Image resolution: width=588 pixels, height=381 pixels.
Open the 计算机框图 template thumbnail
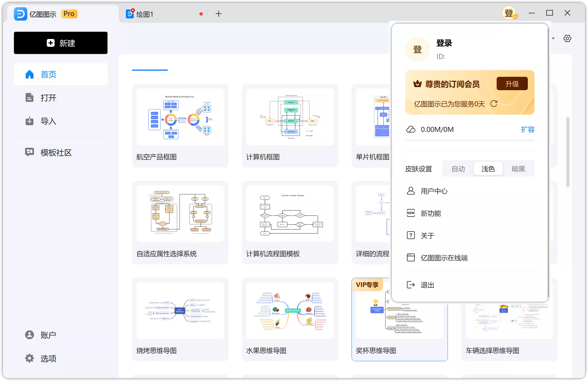[290, 117]
